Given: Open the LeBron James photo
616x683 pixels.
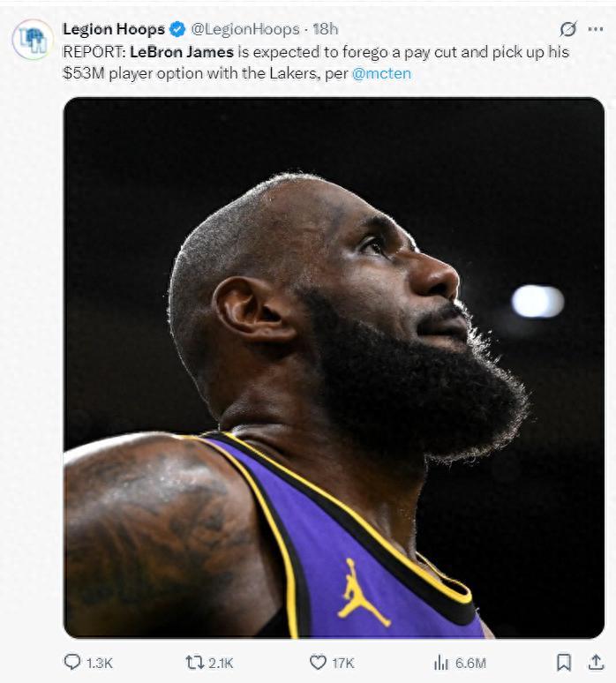Looking at the screenshot, I should pos(334,367).
